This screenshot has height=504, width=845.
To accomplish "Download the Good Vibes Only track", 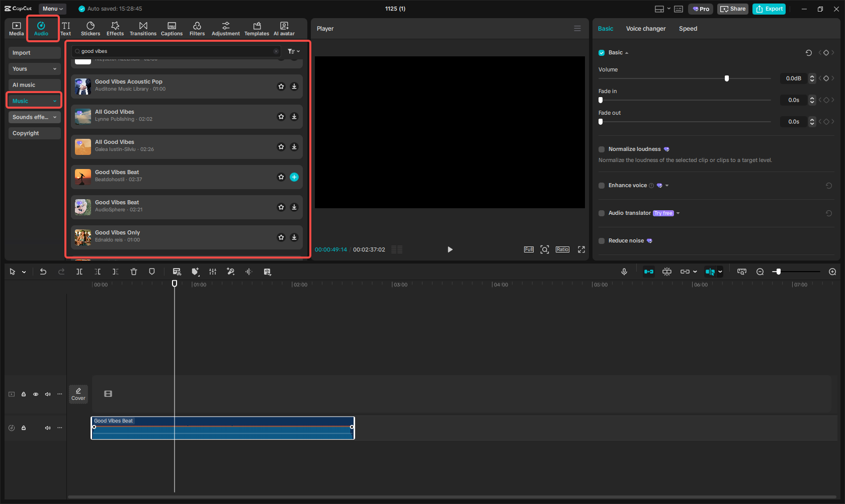I will click(294, 237).
